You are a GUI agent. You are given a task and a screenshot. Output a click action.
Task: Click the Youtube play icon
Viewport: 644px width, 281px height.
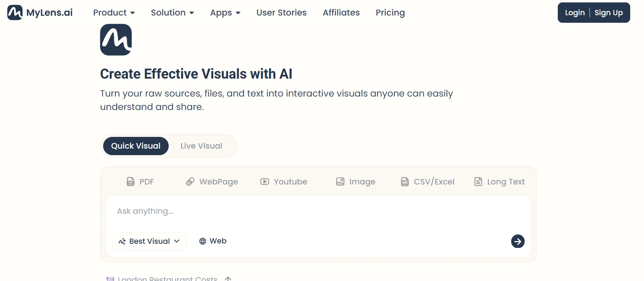point(265,182)
